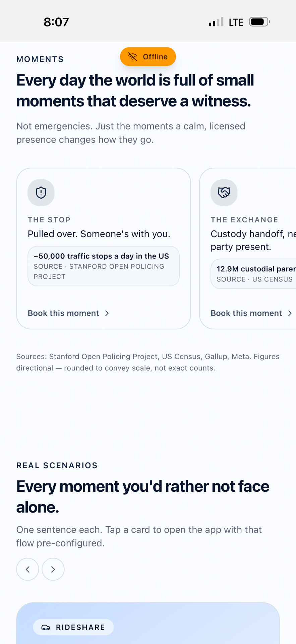296x644 pixels.
Task: Tap the 8:07 clock in status bar
Action: 56,22
